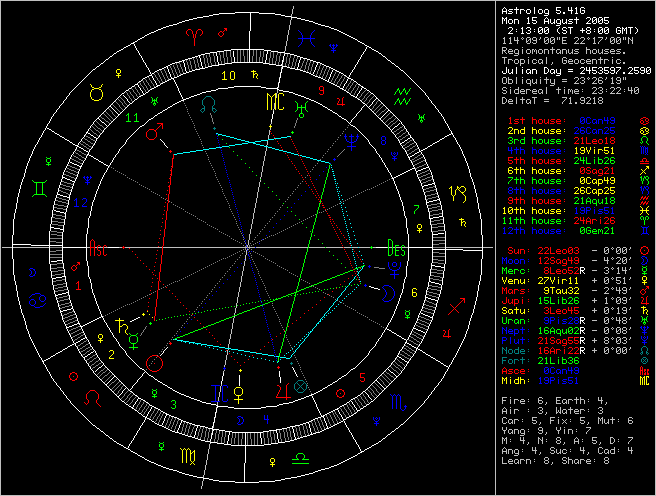Select the Des marker on the chart's right
The width and height of the screenshot is (656, 496).
tap(397, 247)
